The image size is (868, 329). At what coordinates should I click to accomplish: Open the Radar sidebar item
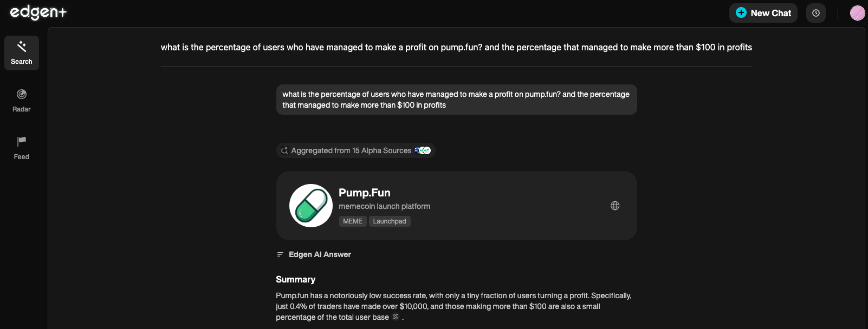[x=22, y=101]
